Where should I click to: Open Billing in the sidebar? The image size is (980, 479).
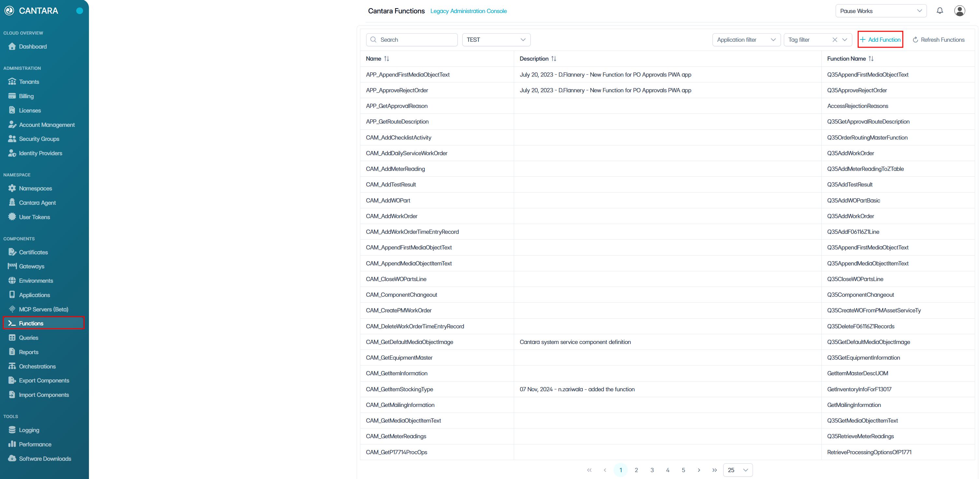(26, 96)
